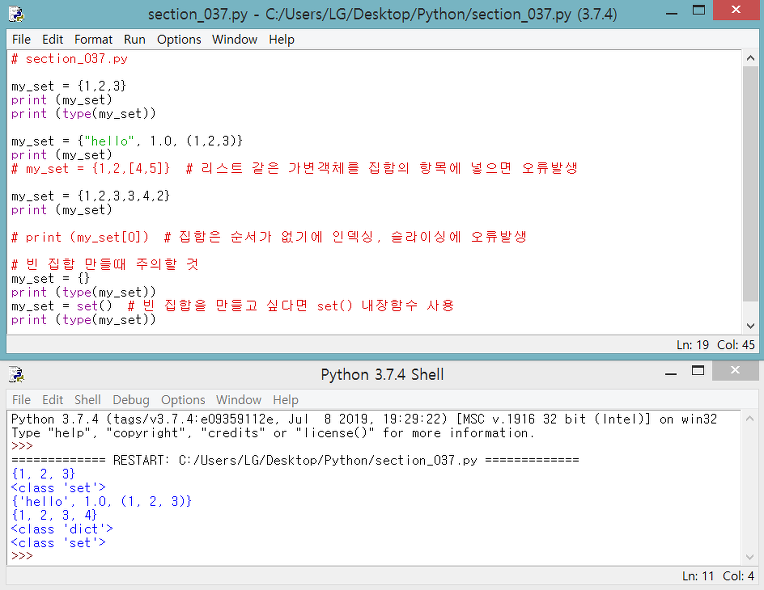The image size is (764, 590).
Task: Open editor window's Options menu
Action: (179, 39)
